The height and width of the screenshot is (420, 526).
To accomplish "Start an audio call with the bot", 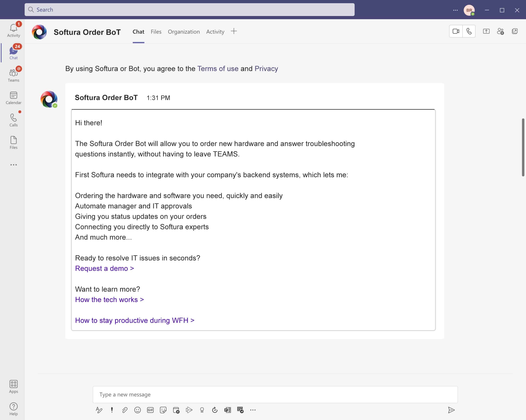I will (x=469, y=31).
